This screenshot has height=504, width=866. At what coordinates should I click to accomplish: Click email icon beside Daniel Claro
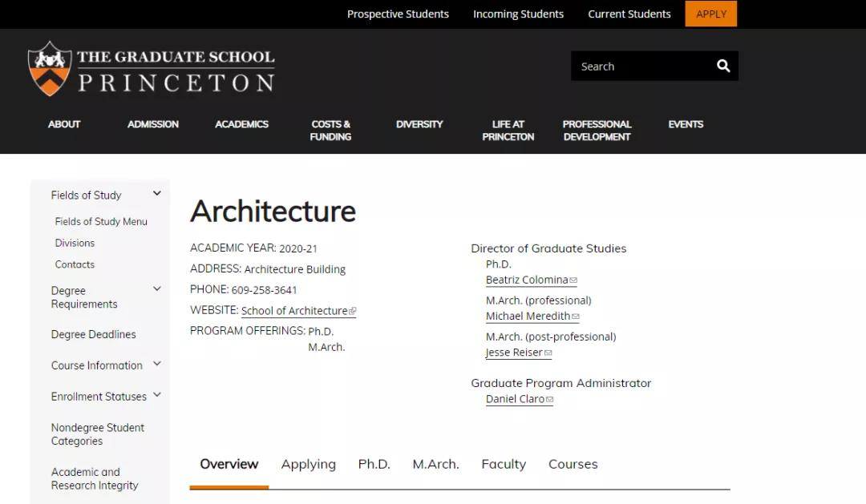click(x=550, y=399)
